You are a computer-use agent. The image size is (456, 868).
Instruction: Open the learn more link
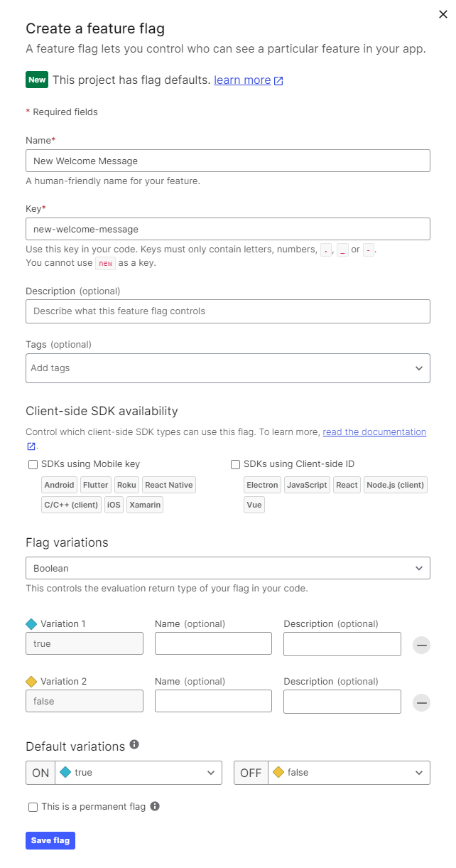(x=242, y=80)
